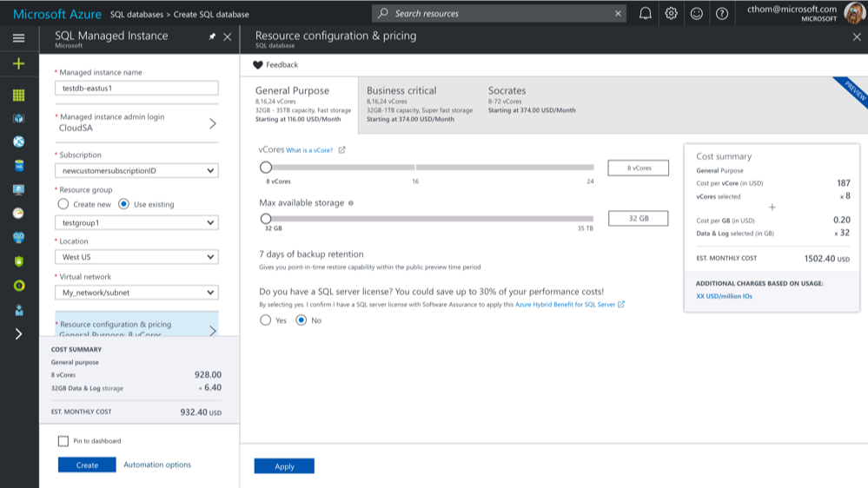The image size is (868, 488).
Task: Open Security Center lock icon
Action: 19,261
